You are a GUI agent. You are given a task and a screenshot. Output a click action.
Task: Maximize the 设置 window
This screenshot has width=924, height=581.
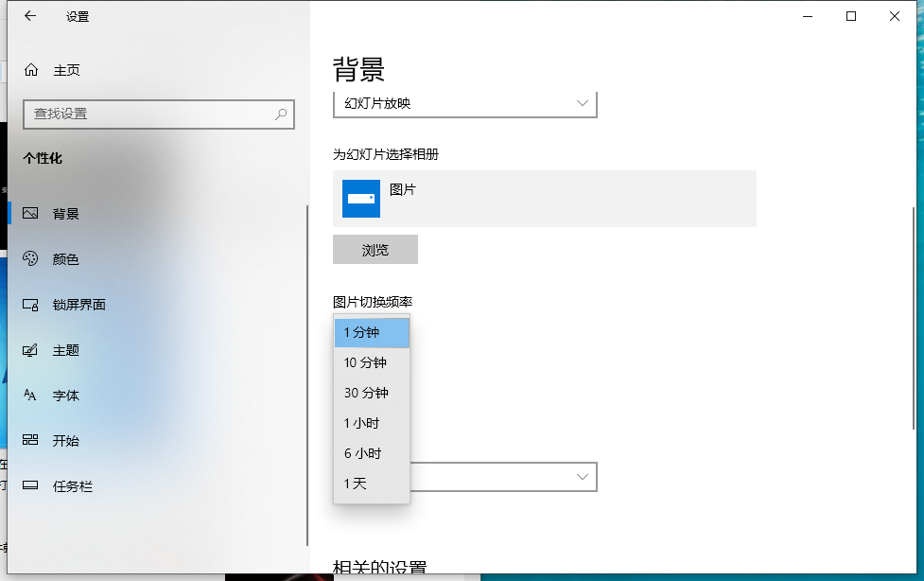pos(851,16)
